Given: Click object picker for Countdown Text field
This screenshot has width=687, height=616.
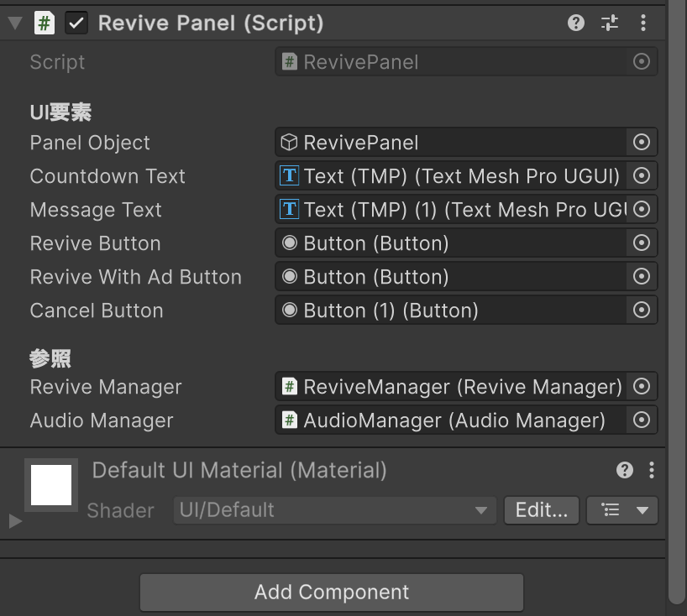Looking at the screenshot, I should (x=642, y=176).
